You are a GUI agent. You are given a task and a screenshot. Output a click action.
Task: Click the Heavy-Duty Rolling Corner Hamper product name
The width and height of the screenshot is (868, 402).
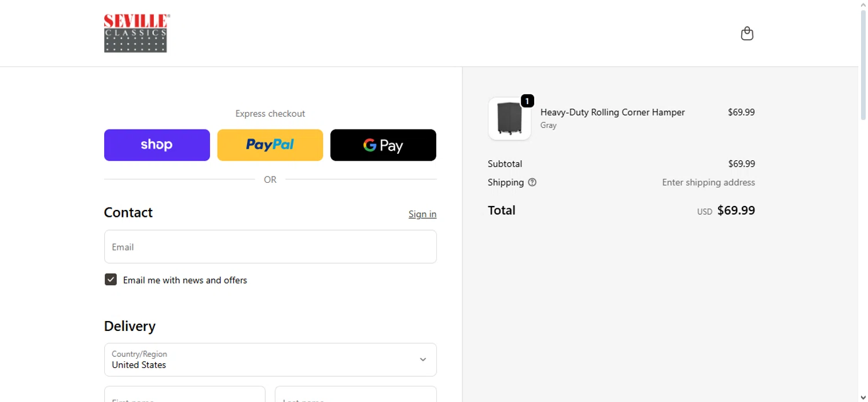point(612,112)
